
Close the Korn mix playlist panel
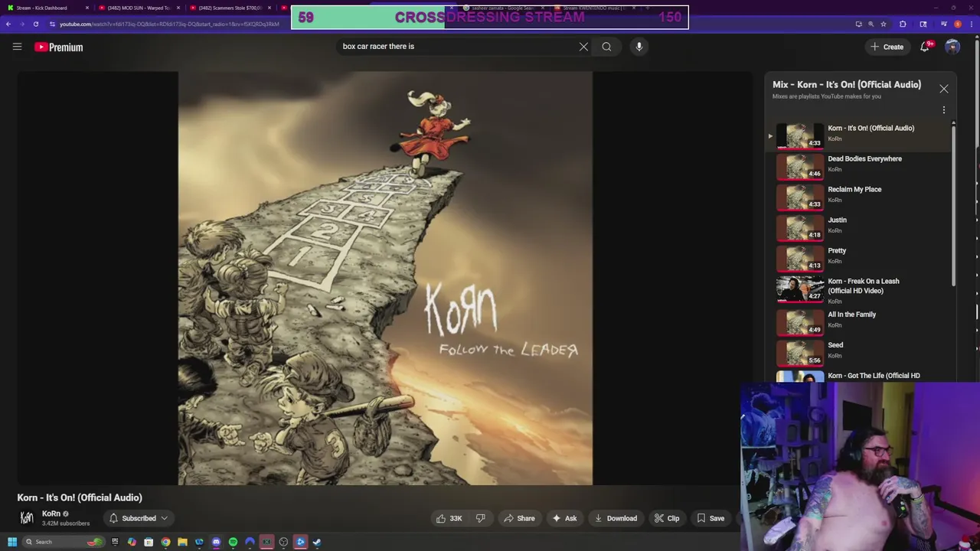click(x=944, y=89)
